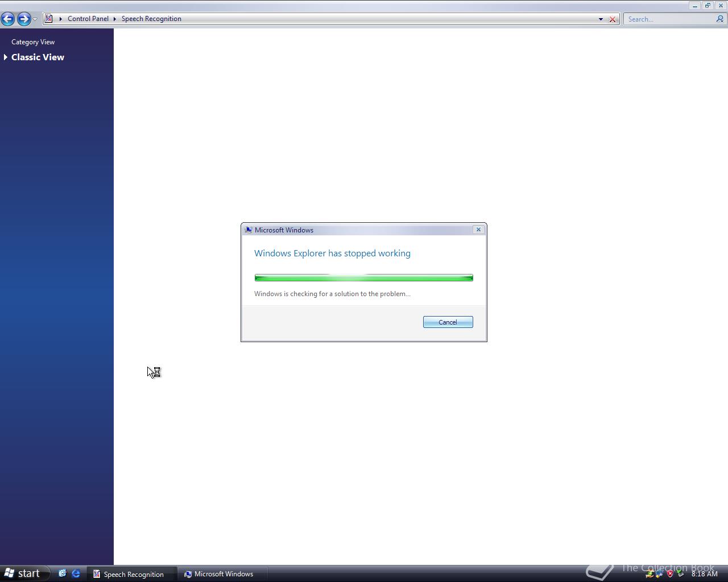The image size is (728, 582).
Task: Open the red security shield tray icon
Action: [670, 573]
